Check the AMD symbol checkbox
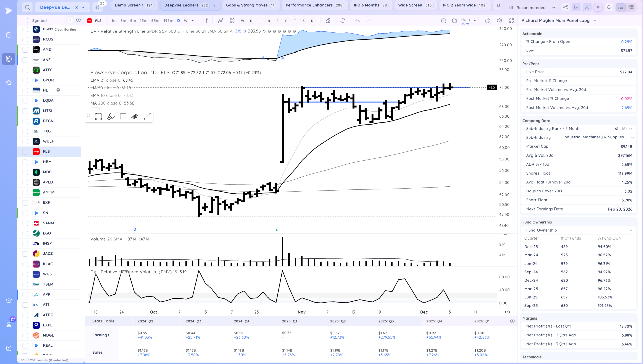 click(x=25, y=49)
